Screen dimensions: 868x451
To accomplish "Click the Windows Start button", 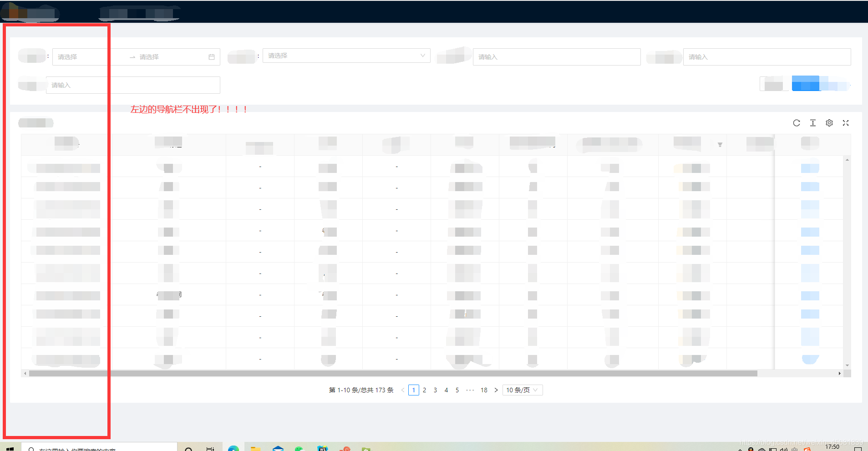I will pyautogui.click(x=10, y=448).
